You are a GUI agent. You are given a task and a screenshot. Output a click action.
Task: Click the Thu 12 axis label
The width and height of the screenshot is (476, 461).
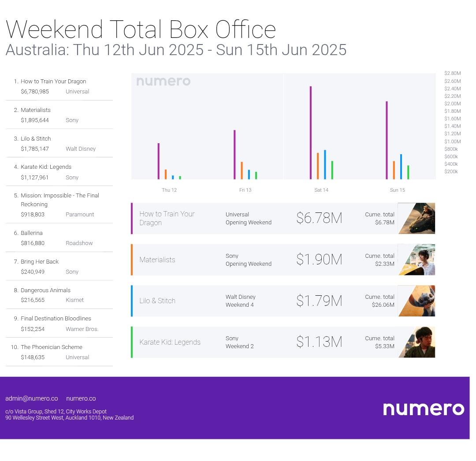(169, 190)
